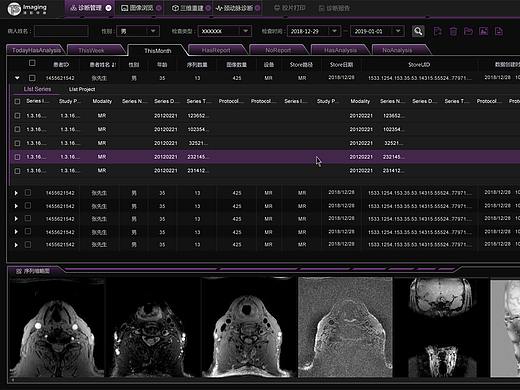The image size is (520, 390).
Task: Close the 图像浏览 tab
Action: [x=159, y=8]
